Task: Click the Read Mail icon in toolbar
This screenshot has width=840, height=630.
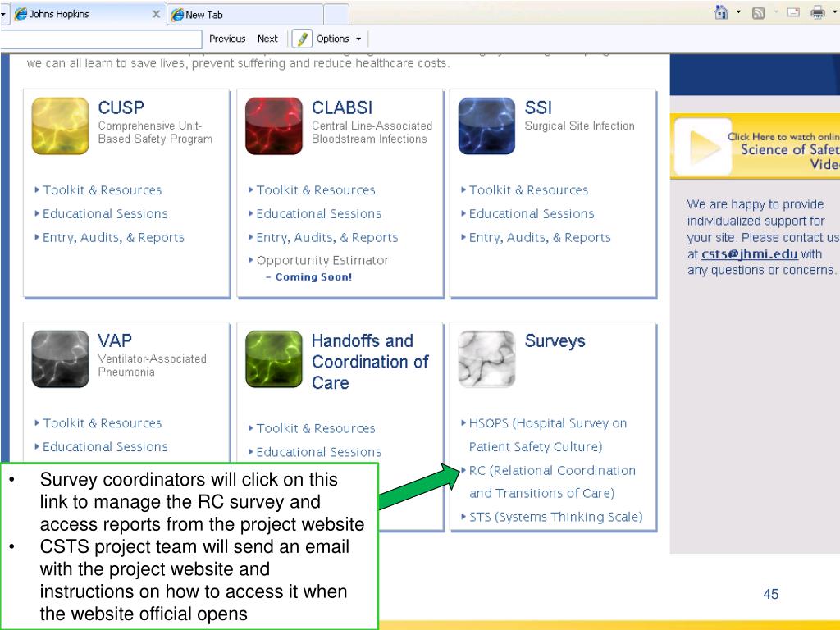Action: click(x=793, y=12)
